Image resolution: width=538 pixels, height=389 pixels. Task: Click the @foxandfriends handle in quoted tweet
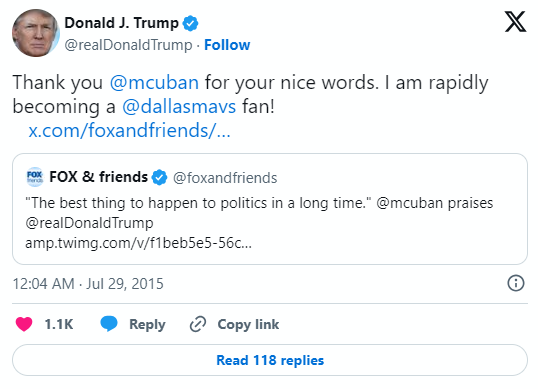pyautogui.click(x=225, y=178)
